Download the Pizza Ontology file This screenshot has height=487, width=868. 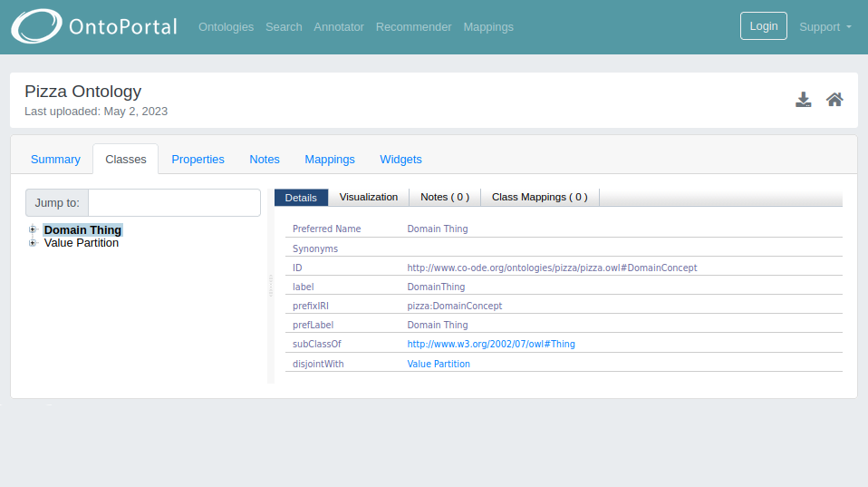tap(804, 100)
